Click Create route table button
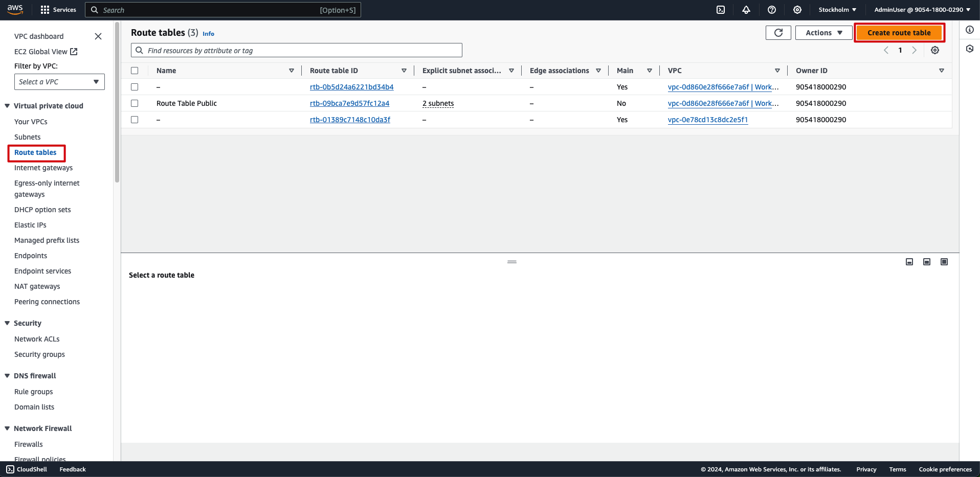This screenshot has height=477, width=980. pos(899,33)
